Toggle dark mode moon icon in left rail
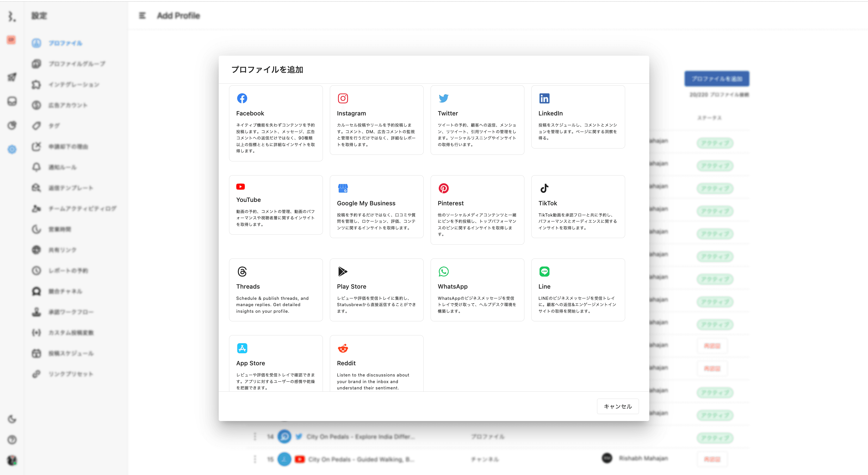This screenshot has width=868, height=475. click(12, 419)
